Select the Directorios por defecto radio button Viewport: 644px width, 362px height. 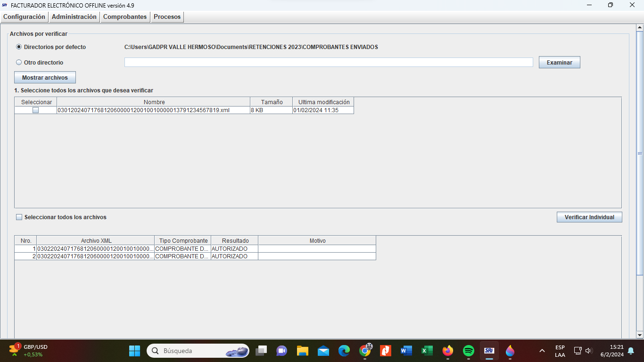coord(19,47)
